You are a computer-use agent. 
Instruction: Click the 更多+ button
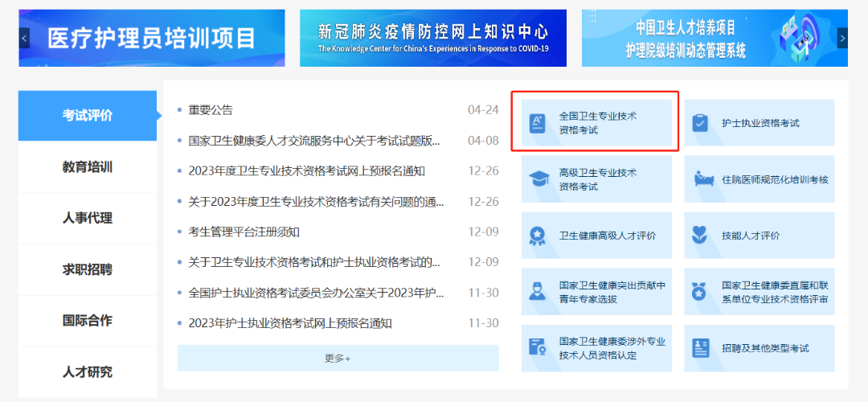pyautogui.click(x=338, y=359)
